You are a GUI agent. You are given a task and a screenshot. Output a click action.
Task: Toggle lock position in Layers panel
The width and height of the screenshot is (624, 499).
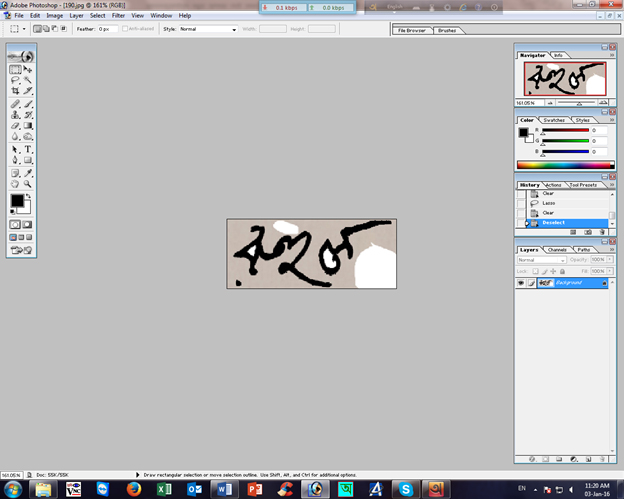point(553,271)
